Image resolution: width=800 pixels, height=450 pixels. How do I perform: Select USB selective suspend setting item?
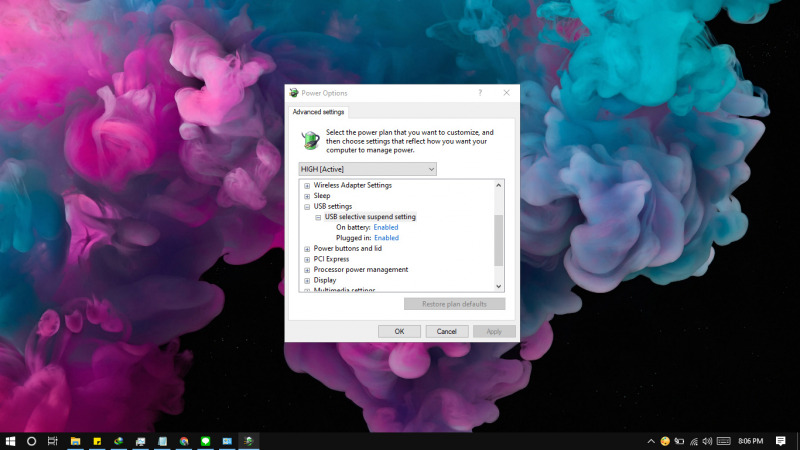pyautogui.click(x=370, y=217)
